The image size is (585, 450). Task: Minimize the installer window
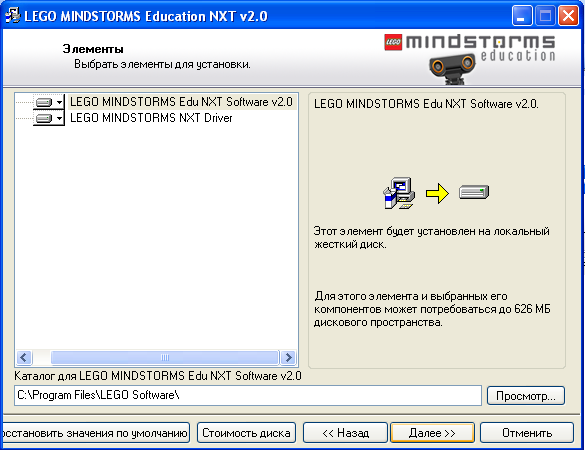pos(522,16)
